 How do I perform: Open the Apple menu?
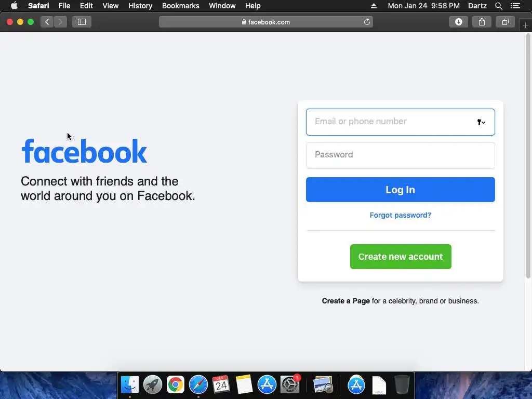(14, 6)
